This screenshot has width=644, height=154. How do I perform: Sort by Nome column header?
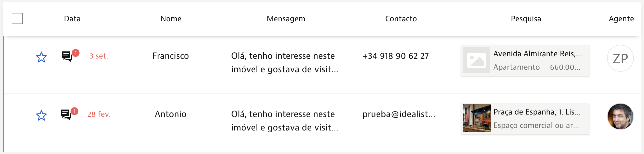coord(171,19)
